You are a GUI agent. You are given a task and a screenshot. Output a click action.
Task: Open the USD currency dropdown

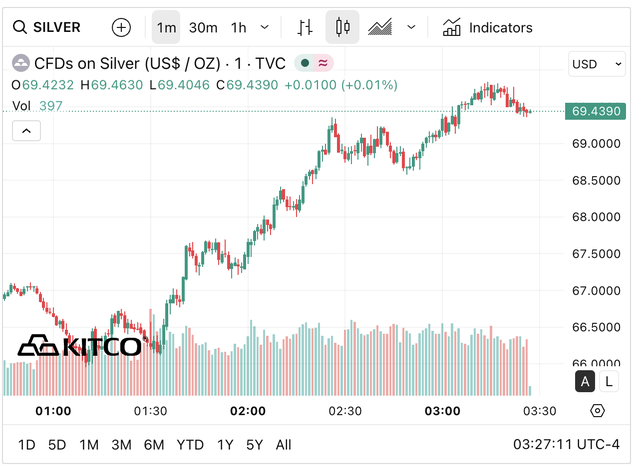pyautogui.click(x=597, y=64)
